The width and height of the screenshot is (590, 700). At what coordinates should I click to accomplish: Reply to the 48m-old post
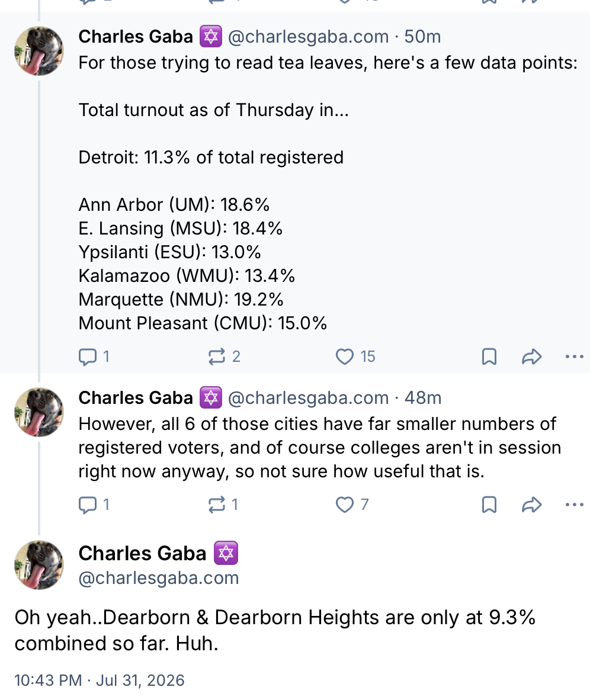94,505
